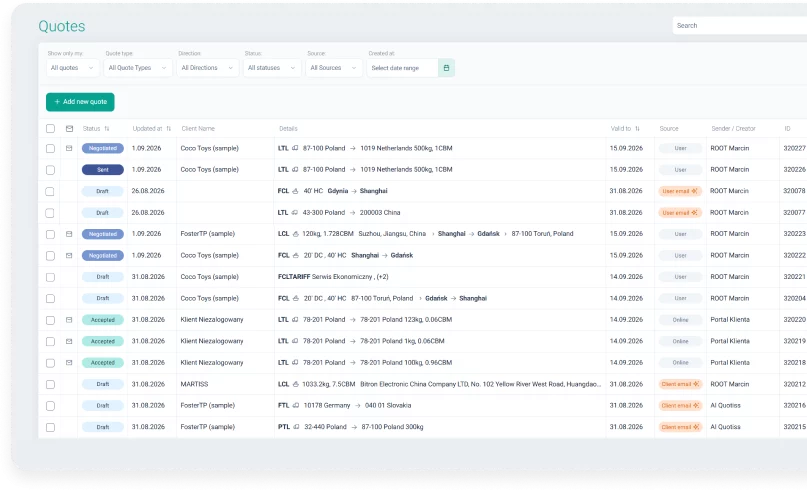Image resolution: width=807 pixels, height=490 pixels.
Task: Check the box for quote 320226
Action: pos(50,170)
